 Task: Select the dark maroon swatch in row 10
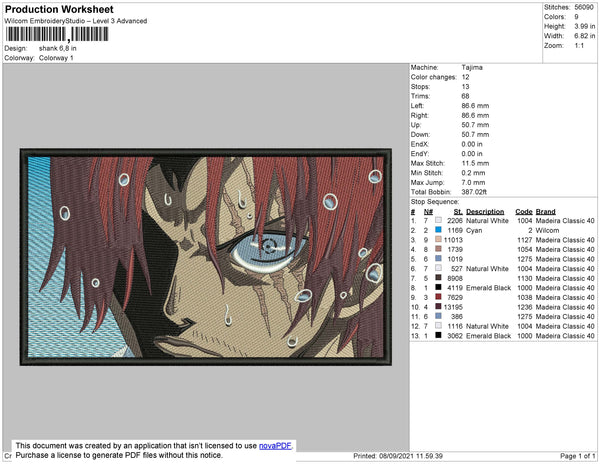coord(438,306)
